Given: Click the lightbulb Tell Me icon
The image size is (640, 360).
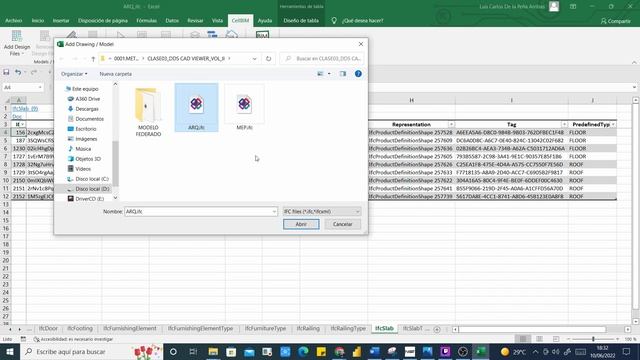Looking at the screenshot, I should point(333,20).
